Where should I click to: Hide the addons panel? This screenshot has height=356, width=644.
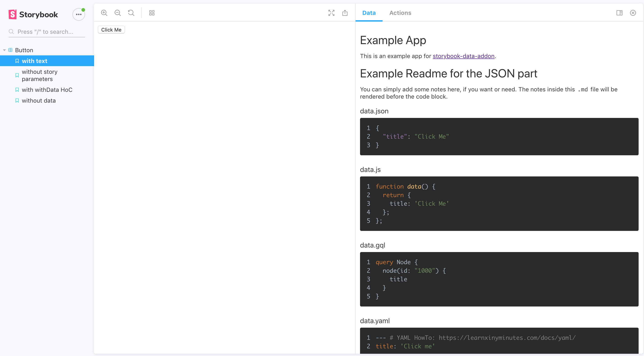pyautogui.click(x=633, y=13)
